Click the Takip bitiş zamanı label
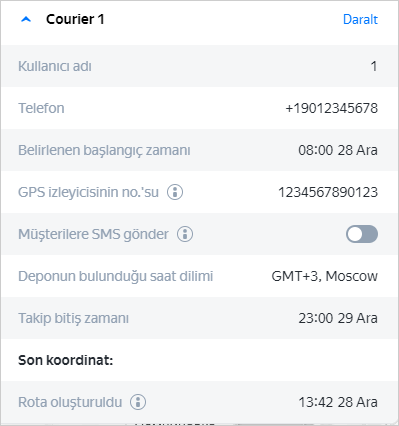The image size is (399, 426). [x=73, y=318]
